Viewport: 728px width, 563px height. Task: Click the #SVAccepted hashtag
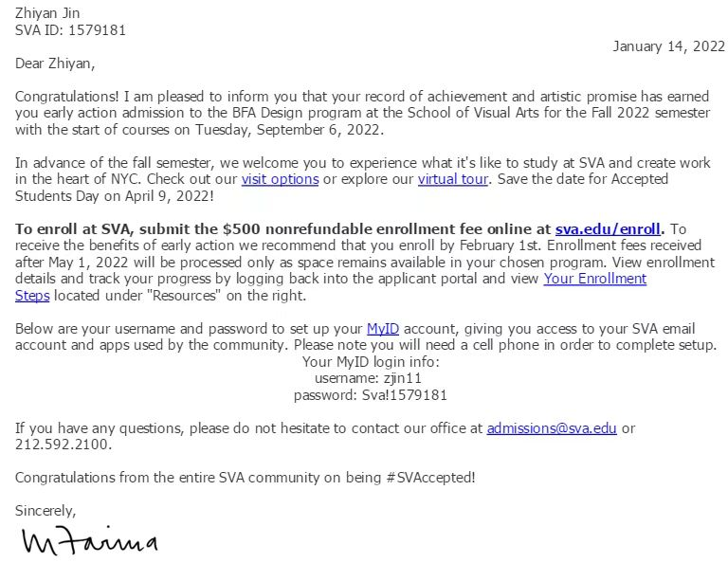(x=429, y=478)
